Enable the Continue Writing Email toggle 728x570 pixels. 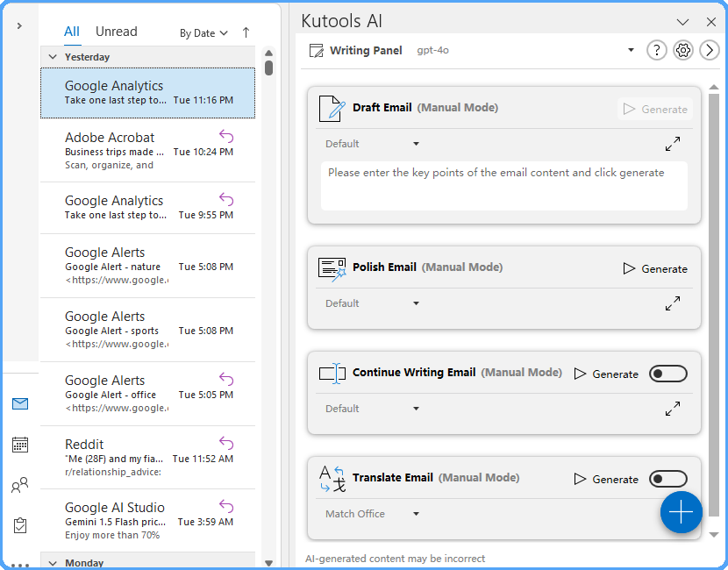pos(668,373)
